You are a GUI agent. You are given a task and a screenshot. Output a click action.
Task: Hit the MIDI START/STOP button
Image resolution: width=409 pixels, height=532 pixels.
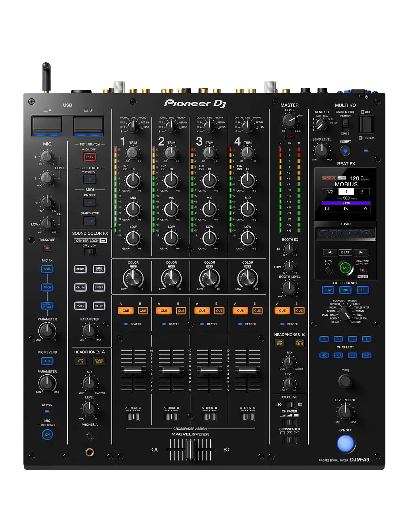tap(90, 221)
